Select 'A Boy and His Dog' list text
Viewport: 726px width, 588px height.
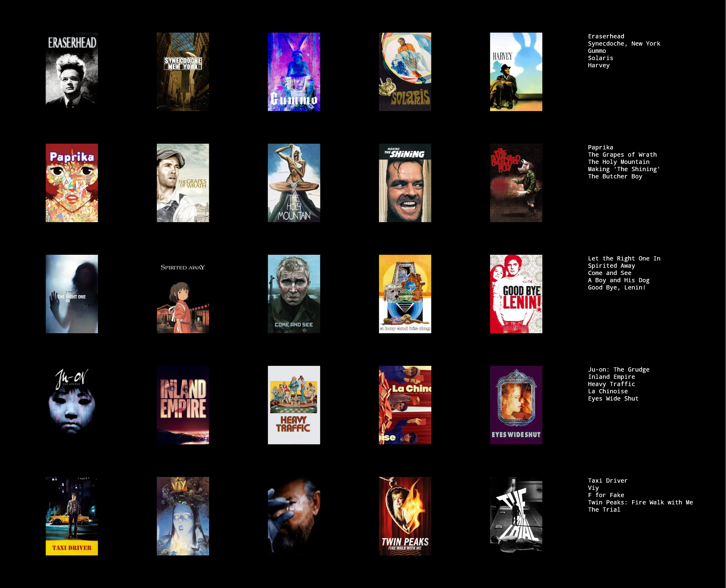pos(619,280)
